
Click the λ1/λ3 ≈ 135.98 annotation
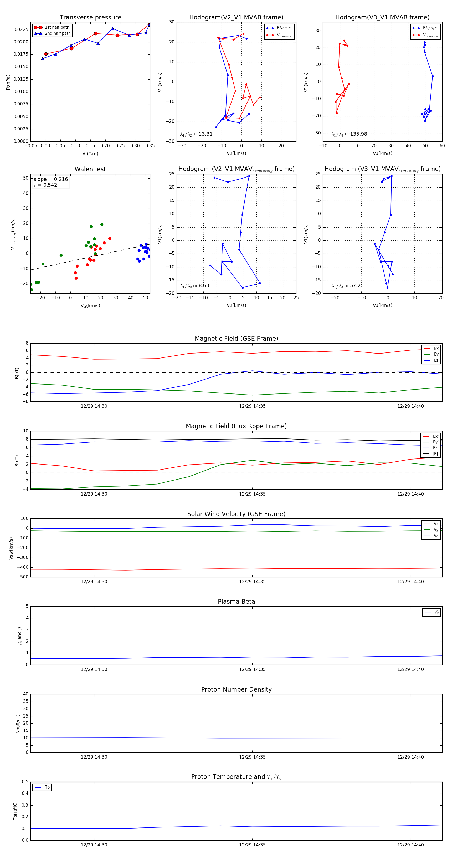349,134
